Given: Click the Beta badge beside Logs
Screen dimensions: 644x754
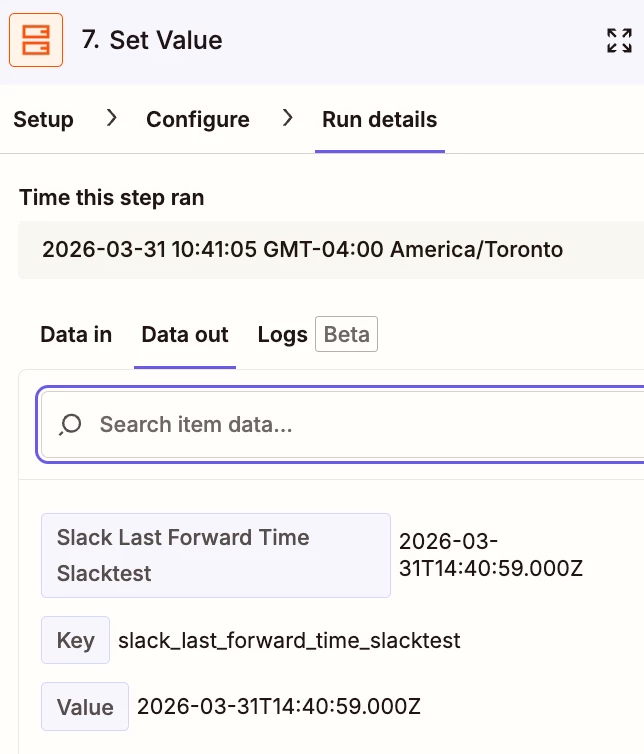Looking at the screenshot, I should 347,334.
